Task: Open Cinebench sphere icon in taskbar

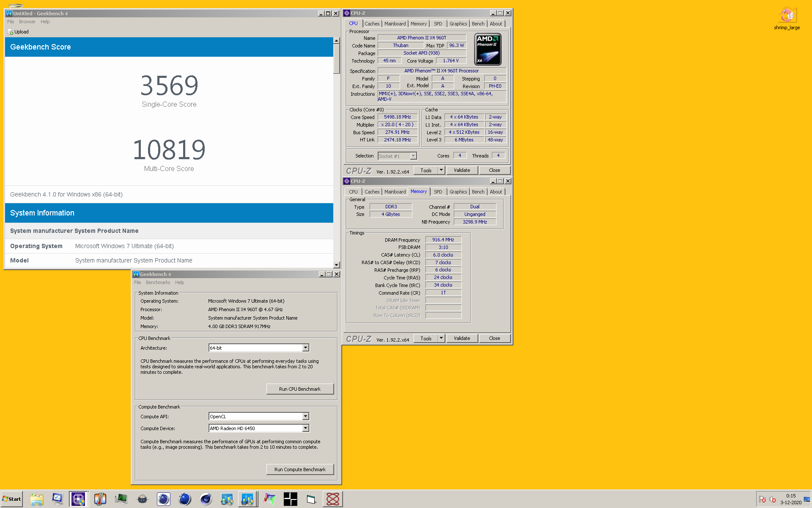Action: [206, 500]
